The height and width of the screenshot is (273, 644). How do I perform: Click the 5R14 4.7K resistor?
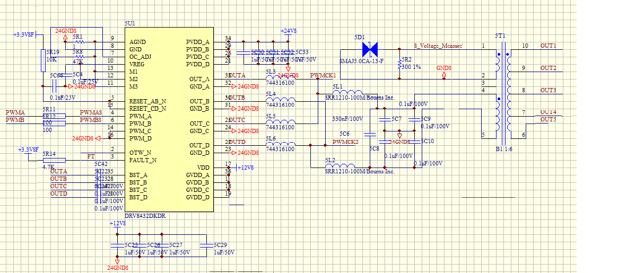(x=54, y=160)
